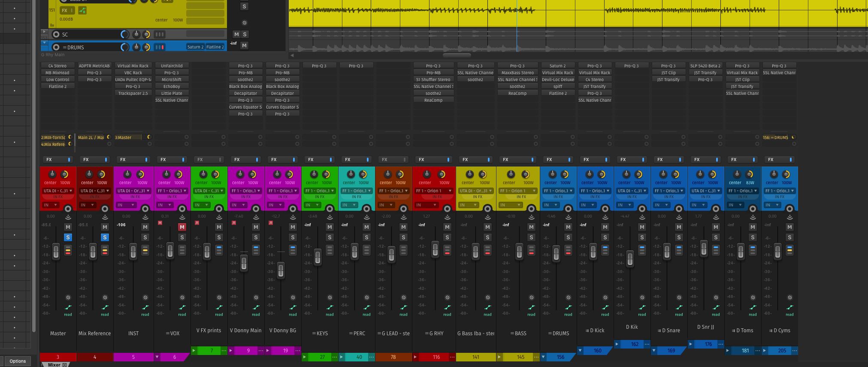Invert phase on the Master strip

click(68, 297)
